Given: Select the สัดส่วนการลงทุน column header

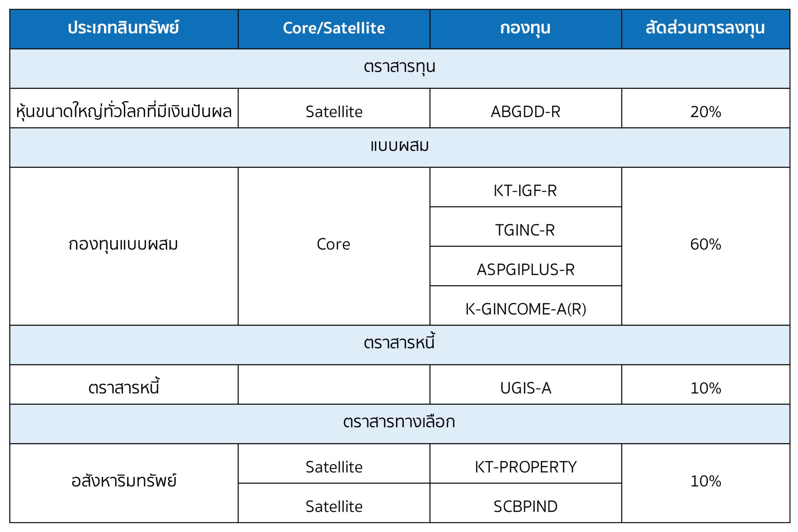Looking at the screenshot, I should coord(705,28).
